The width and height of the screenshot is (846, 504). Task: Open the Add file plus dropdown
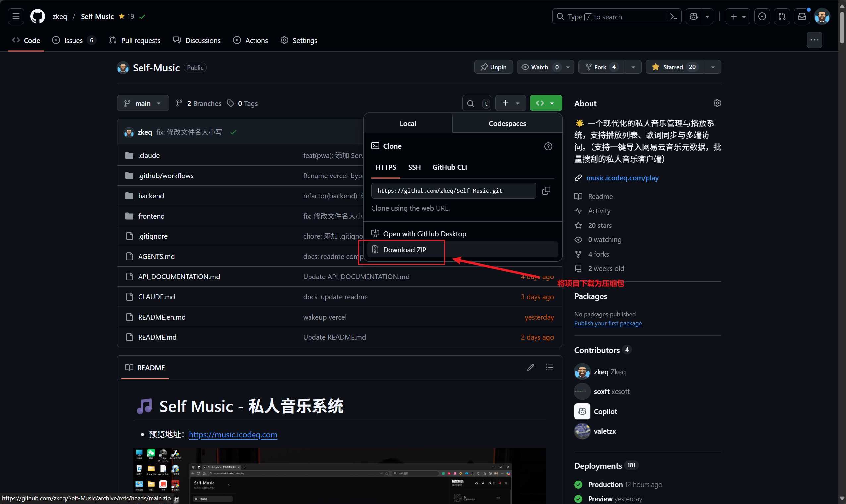click(510, 103)
